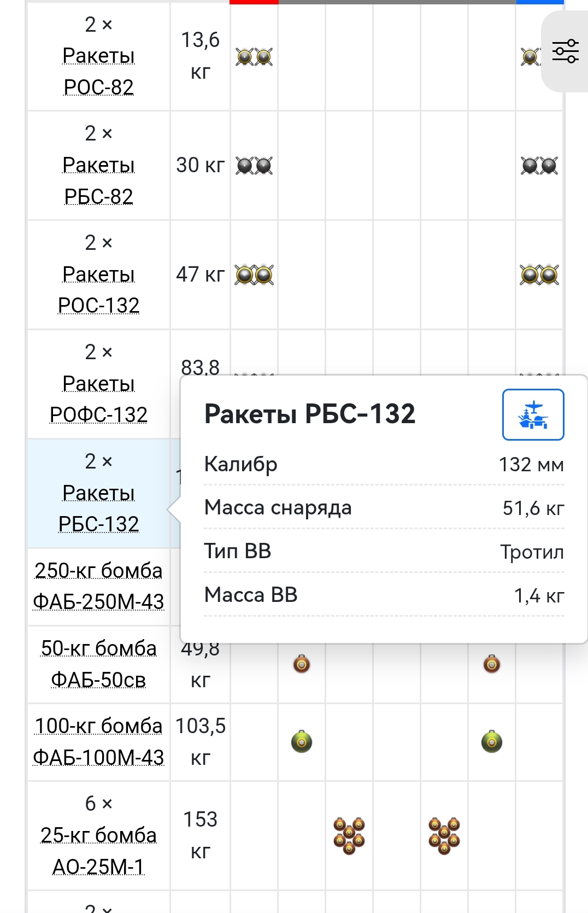Viewport: 588px width, 913px height.
Task: Select the left six-bomb cluster icon in the АО-25М-1 row
Action: (x=349, y=836)
